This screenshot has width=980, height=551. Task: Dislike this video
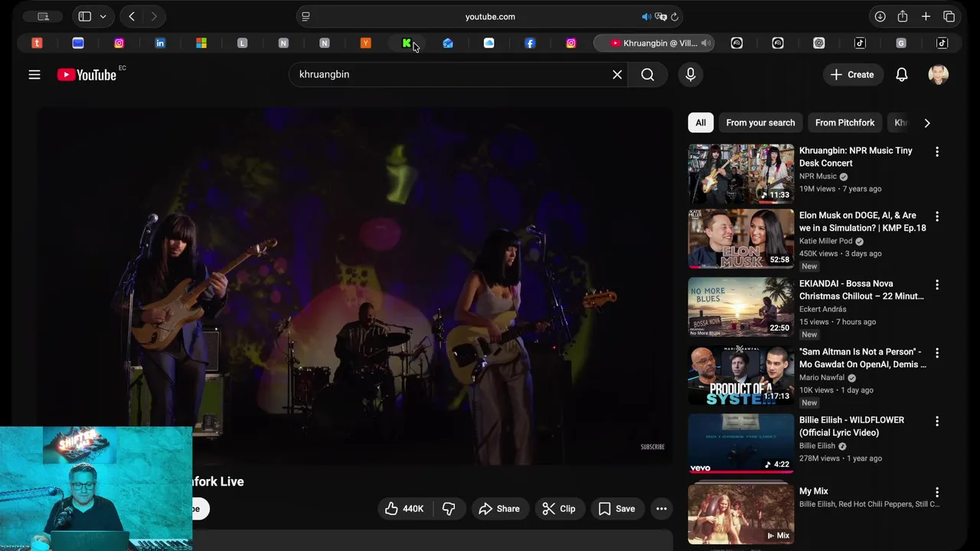tap(449, 509)
